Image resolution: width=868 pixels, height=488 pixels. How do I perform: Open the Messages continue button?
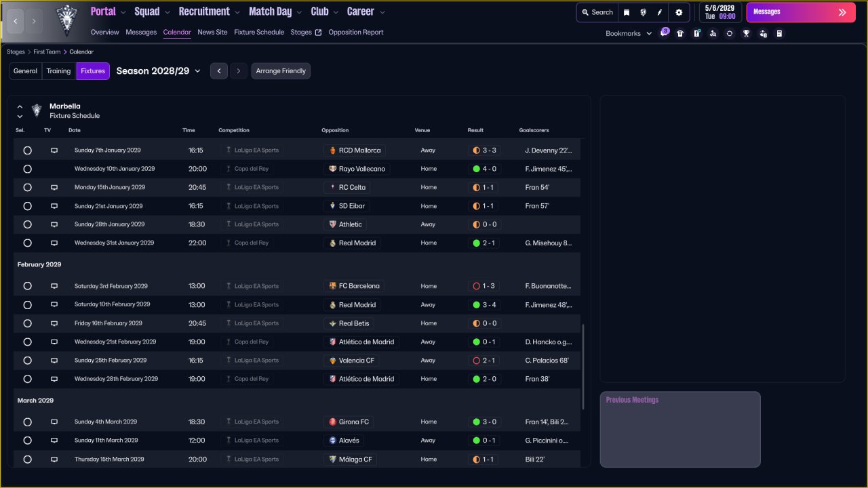coord(801,12)
